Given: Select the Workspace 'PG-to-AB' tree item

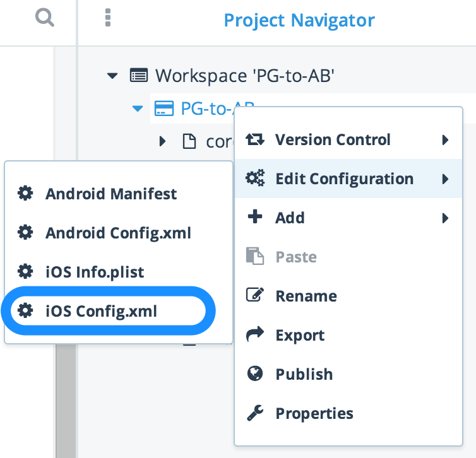Looking at the screenshot, I should click(x=244, y=76).
